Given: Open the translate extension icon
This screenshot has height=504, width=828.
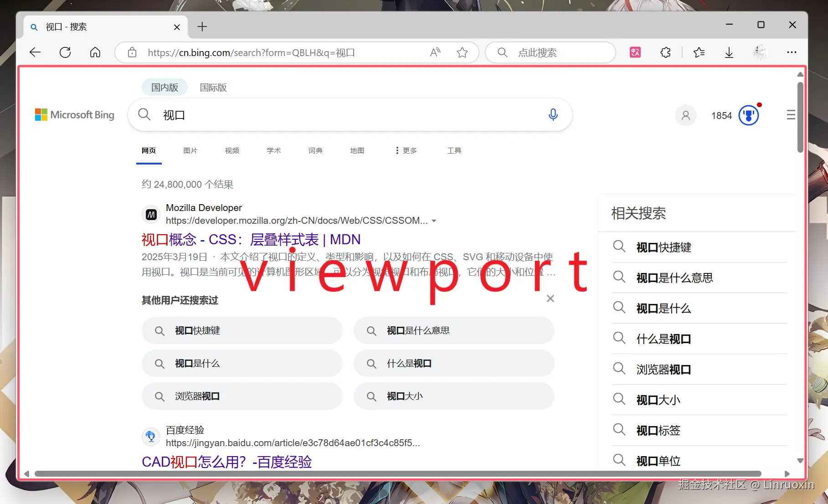Looking at the screenshot, I should [x=635, y=52].
